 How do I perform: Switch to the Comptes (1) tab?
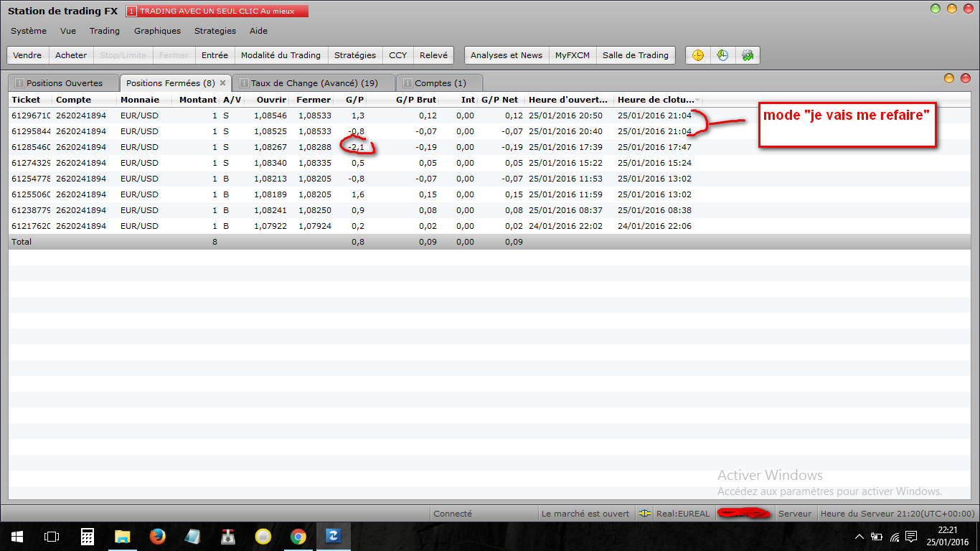click(x=440, y=83)
